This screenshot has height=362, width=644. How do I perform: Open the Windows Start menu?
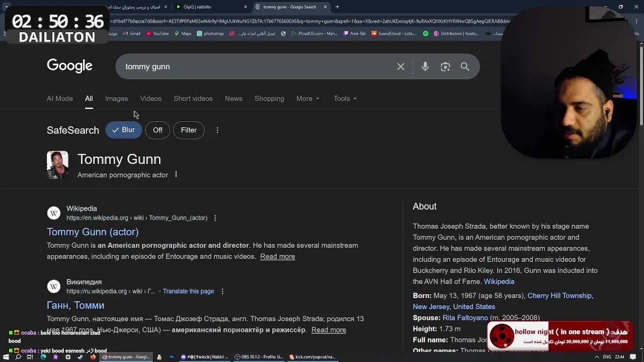6,357
